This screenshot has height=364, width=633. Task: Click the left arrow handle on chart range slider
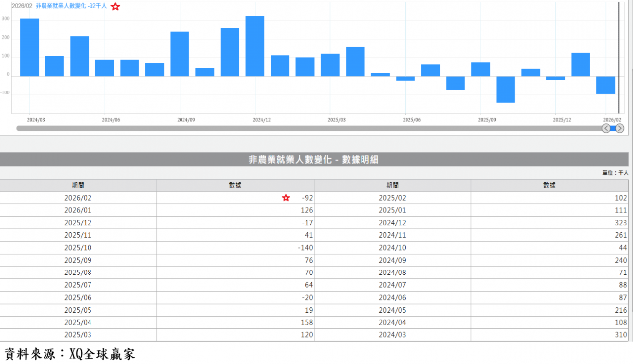pyautogui.click(x=606, y=128)
